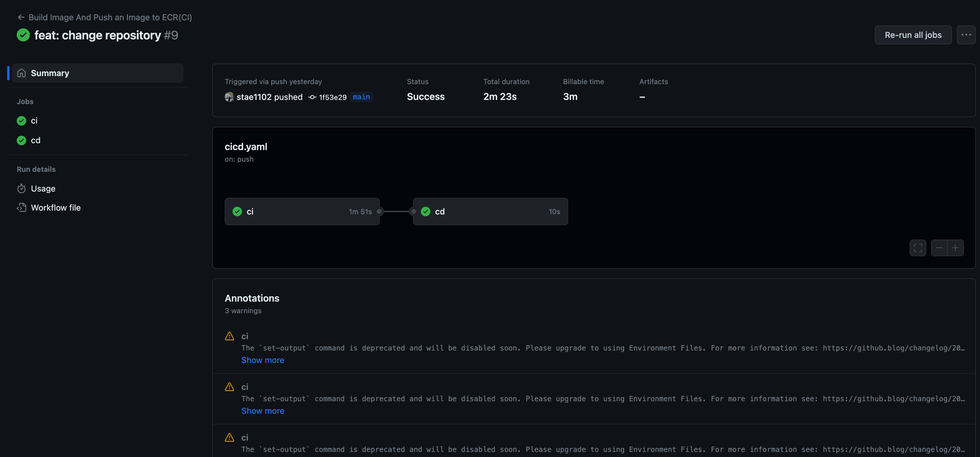Click the Usage stopwatch icon
The height and width of the screenshot is (457, 980).
(x=21, y=189)
